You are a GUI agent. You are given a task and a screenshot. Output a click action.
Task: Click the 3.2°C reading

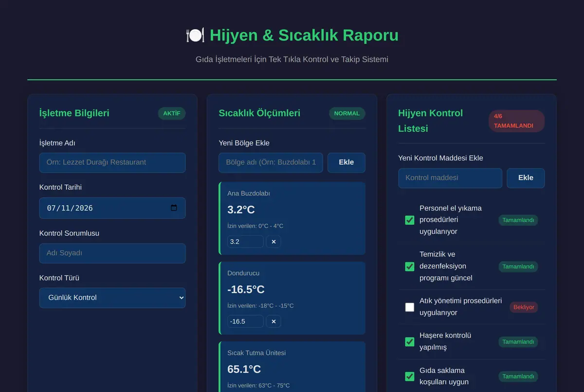tap(241, 210)
